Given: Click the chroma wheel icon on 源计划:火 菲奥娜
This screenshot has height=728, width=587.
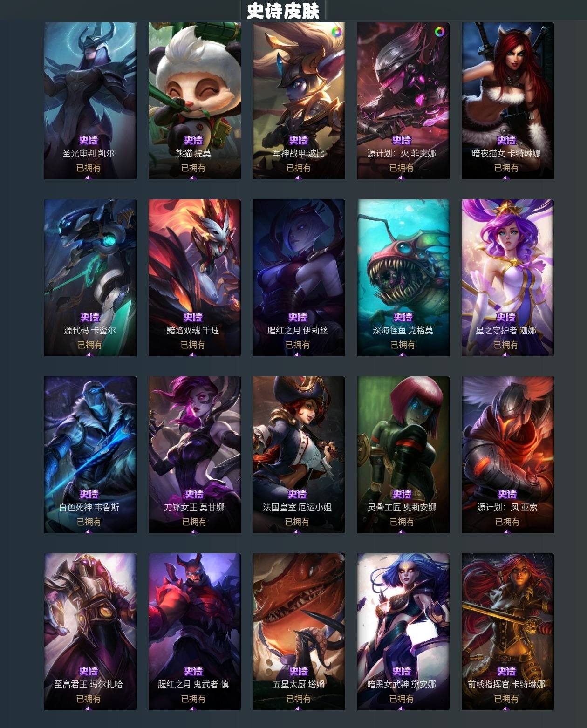Looking at the screenshot, I should tap(439, 32).
